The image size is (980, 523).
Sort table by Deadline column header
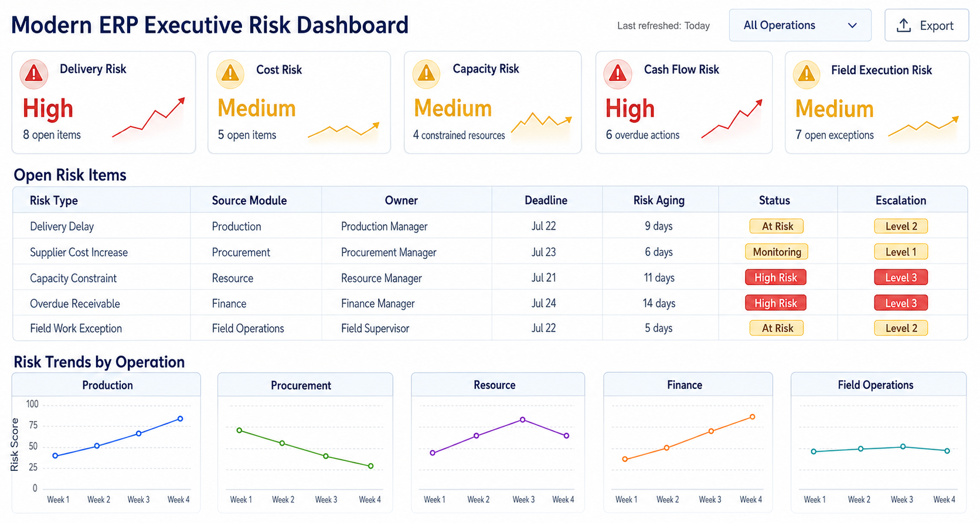(546, 200)
